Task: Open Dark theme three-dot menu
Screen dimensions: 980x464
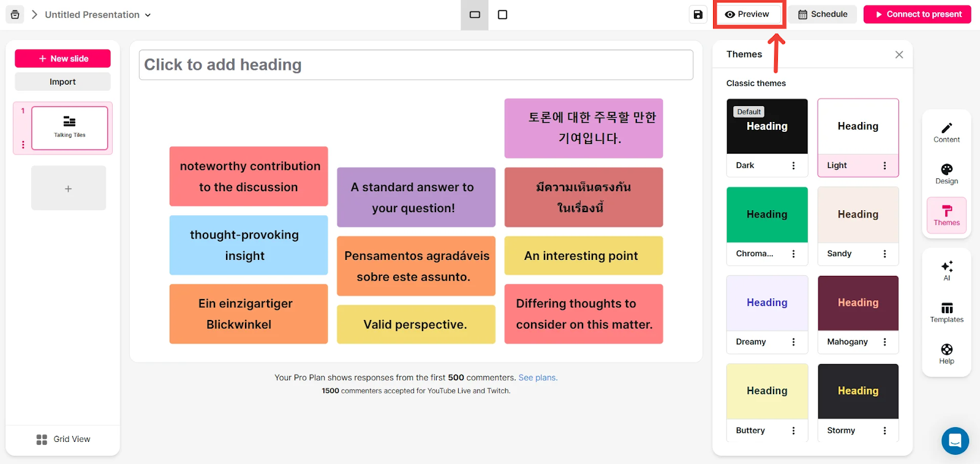Action: (x=794, y=165)
